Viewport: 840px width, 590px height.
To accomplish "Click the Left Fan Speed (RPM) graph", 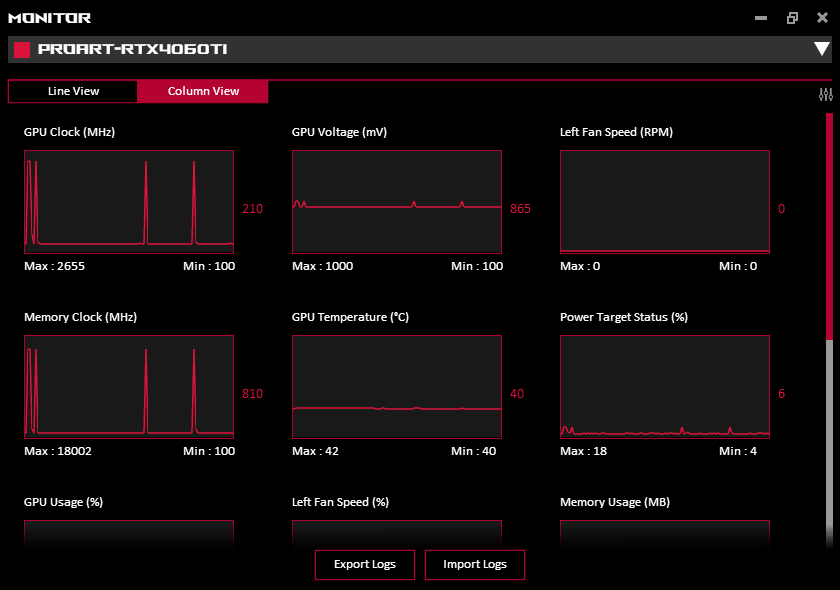I will tap(665, 201).
